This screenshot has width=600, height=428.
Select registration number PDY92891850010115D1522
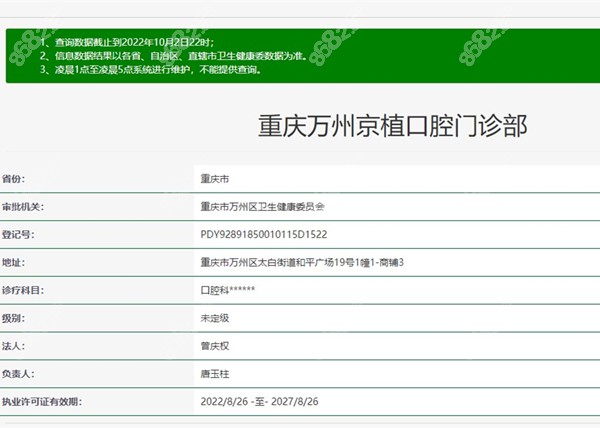coord(264,234)
